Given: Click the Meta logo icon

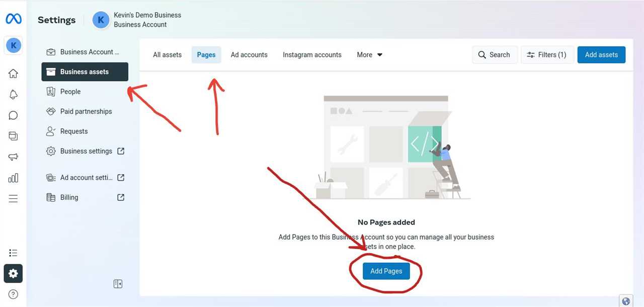Looking at the screenshot, I should point(14,19).
